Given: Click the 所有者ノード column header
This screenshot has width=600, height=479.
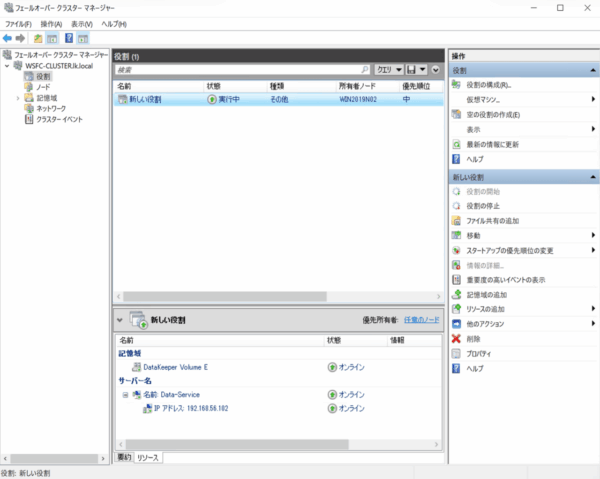Looking at the screenshot, I should 367,86.
